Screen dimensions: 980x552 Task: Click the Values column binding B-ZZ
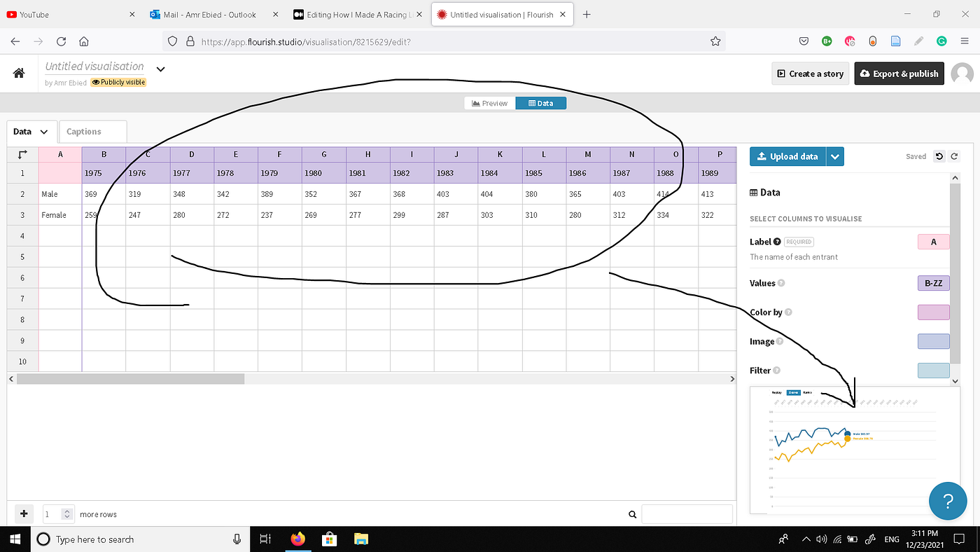933,283
